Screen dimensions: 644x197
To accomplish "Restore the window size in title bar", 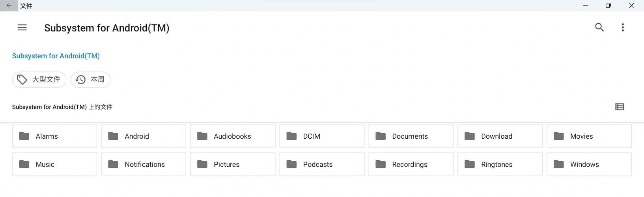I will coord(608,6).
